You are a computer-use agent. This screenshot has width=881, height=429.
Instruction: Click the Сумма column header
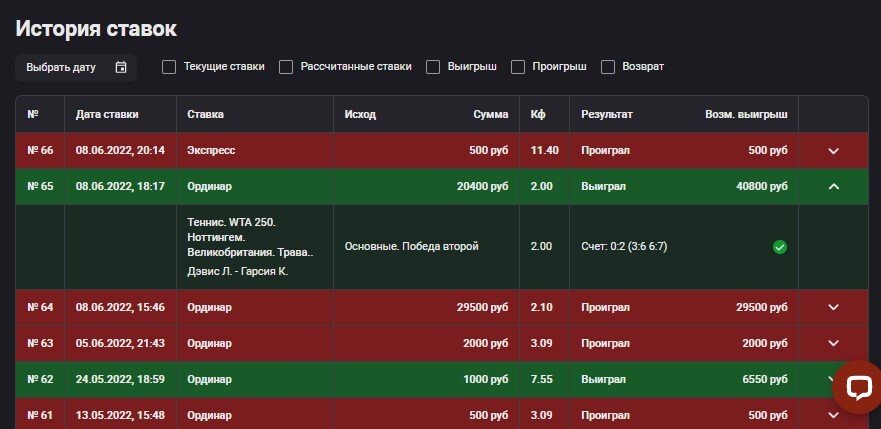coord(490,115)
